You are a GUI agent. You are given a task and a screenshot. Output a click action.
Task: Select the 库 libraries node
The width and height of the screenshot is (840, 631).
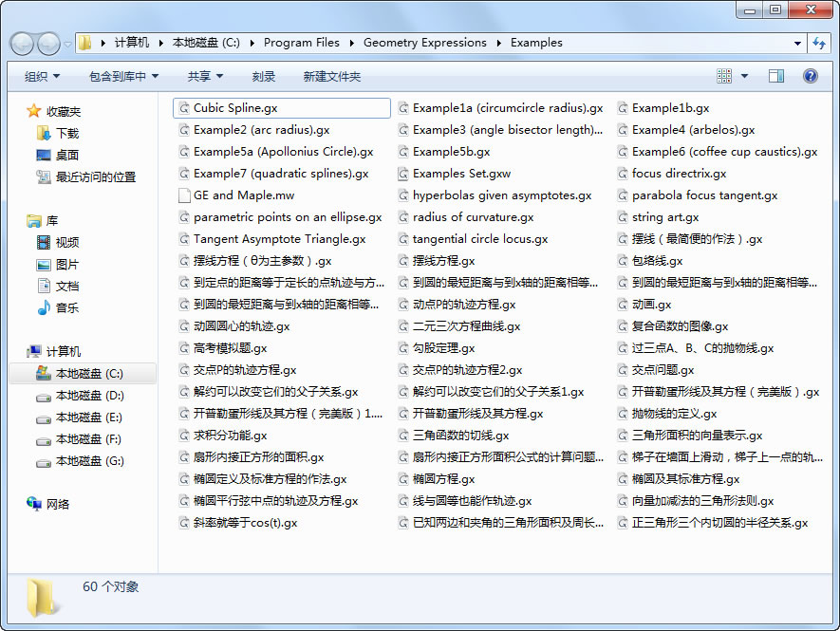43,221
